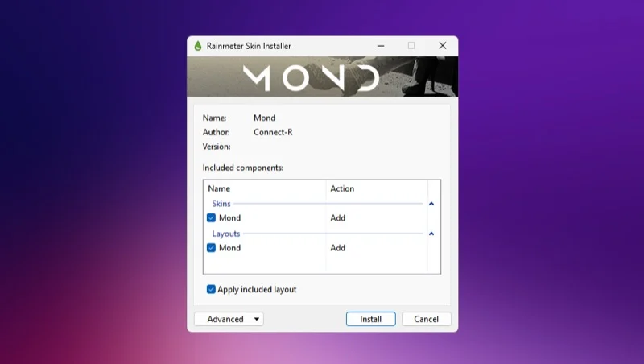Collapse the Layouts group chevron
The height and width of the screenshot is (364, 644).
tap(431, 234)
